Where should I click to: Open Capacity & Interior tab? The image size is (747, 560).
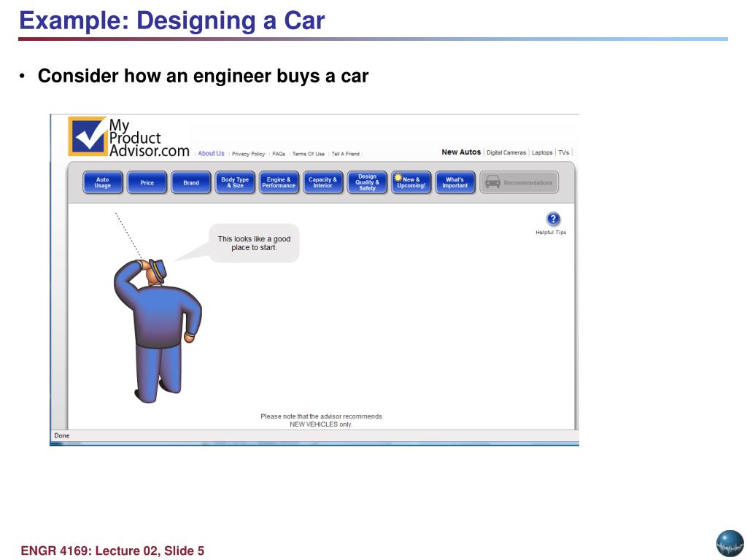click(x=322, y=182)
